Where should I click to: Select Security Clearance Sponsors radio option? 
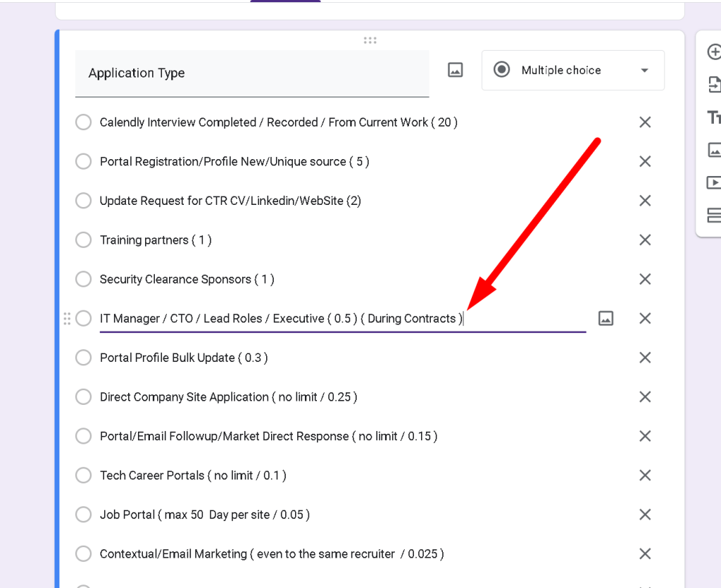[83, 279]
